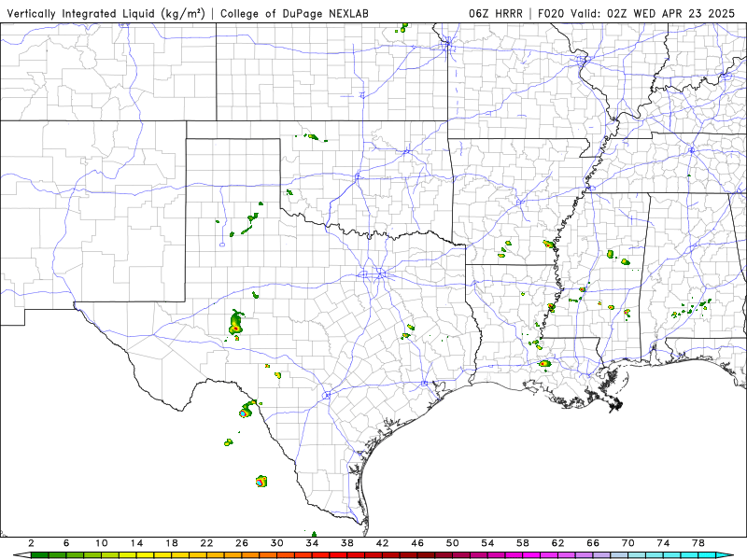Click legend value 14 on the color scale

pos(136,543)
